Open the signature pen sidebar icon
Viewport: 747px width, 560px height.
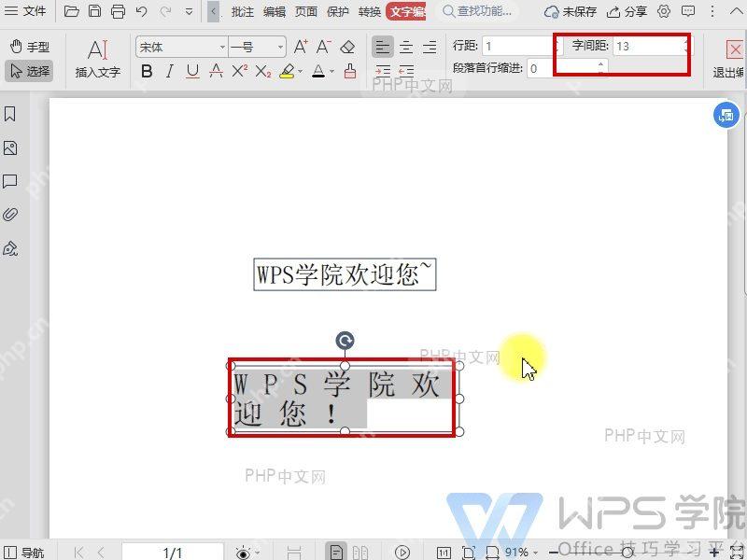(10, 248)
